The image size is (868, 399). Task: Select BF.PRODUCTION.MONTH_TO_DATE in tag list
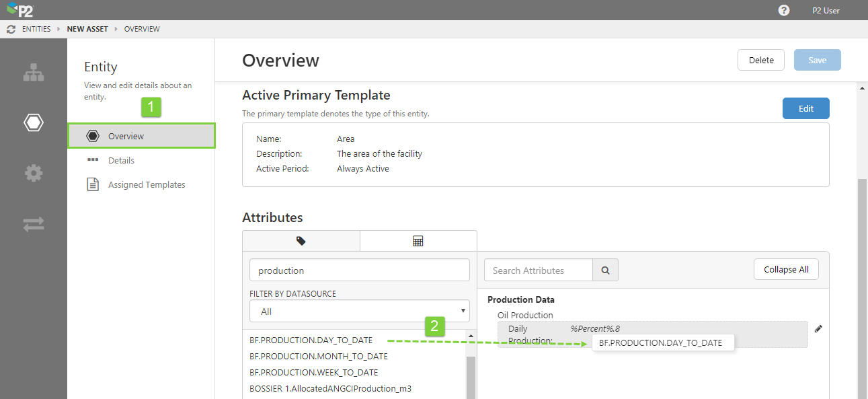click(319, 356)
